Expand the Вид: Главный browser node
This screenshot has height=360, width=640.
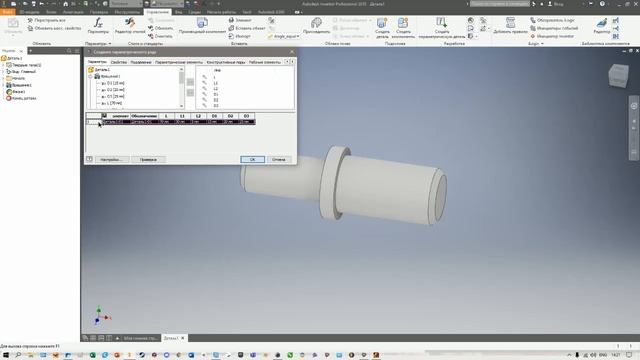click(4, 71)
